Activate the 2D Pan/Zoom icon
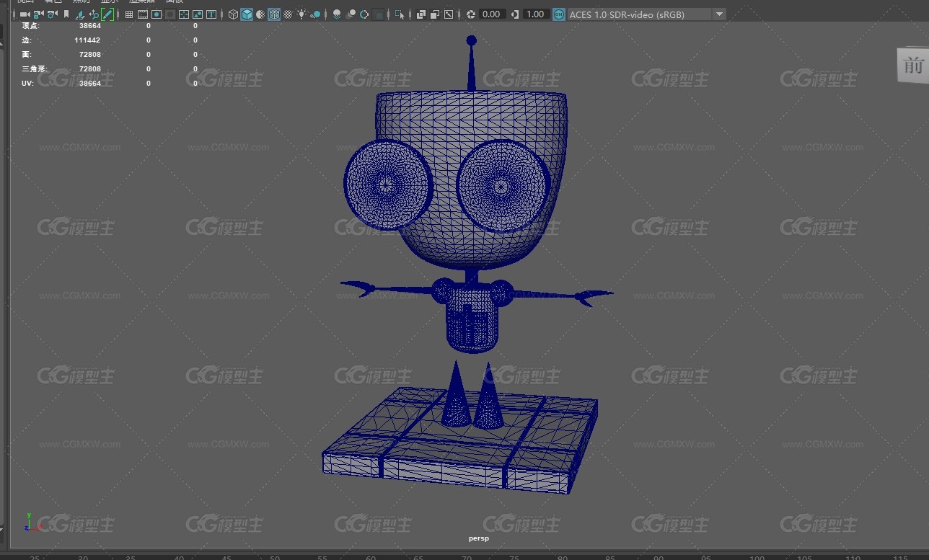 94,14
